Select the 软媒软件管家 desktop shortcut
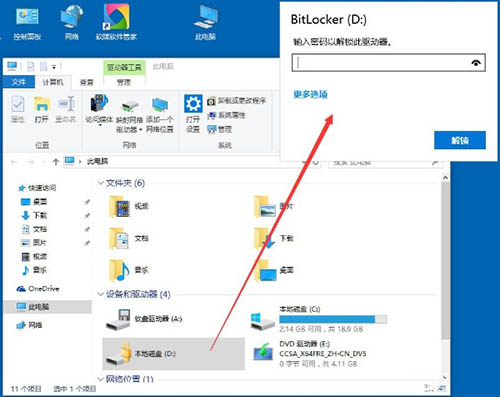The width and height of the screenshot is (500, 397). (116, 23)
